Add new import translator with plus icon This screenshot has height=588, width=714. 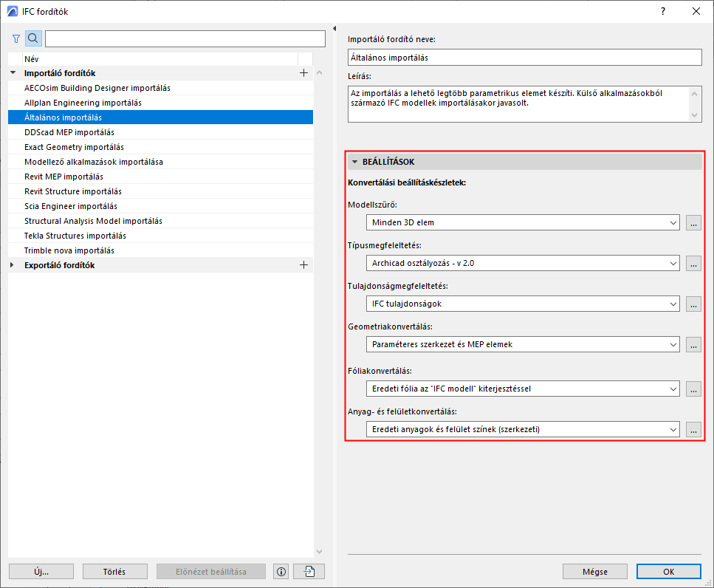[303, 73]
